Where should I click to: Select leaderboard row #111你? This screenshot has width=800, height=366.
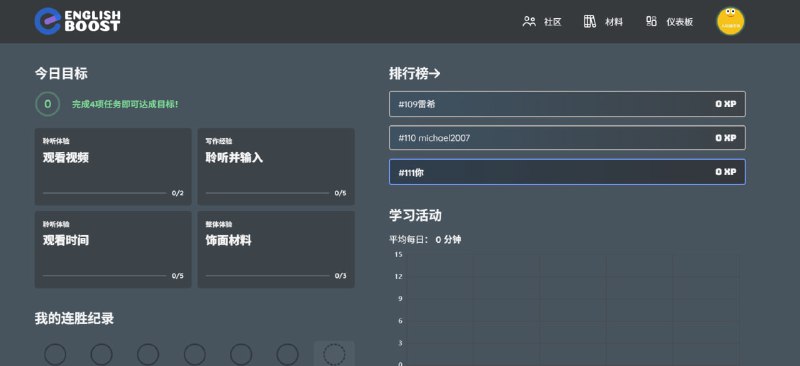tap(567, 172)
